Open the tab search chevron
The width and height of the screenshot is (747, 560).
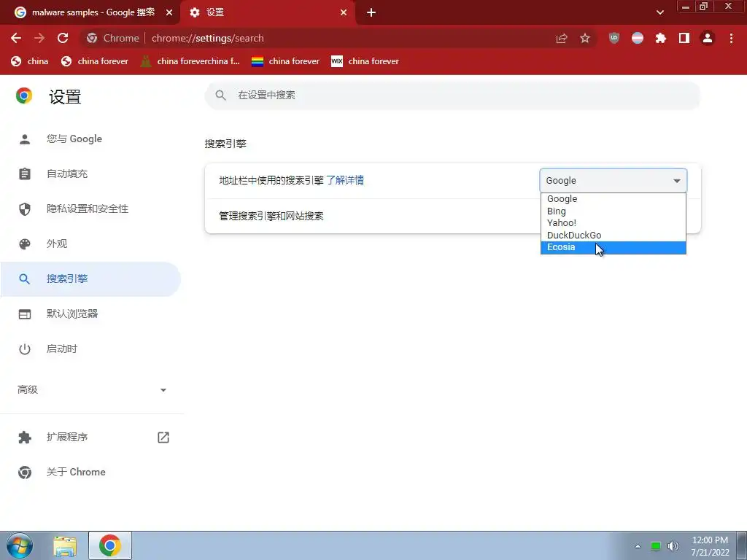tap(659, 12)
